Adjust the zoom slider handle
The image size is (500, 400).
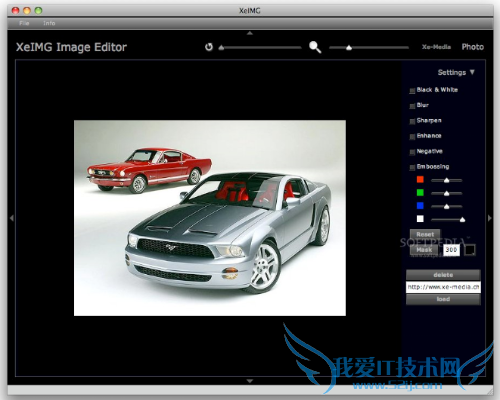tap(349, 48)
